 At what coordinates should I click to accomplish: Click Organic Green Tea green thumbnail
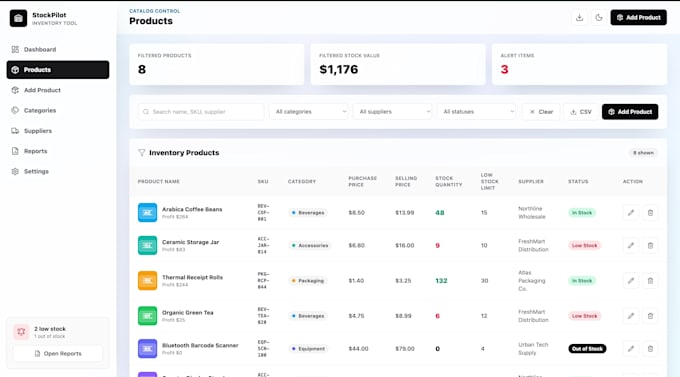point(147,316)
